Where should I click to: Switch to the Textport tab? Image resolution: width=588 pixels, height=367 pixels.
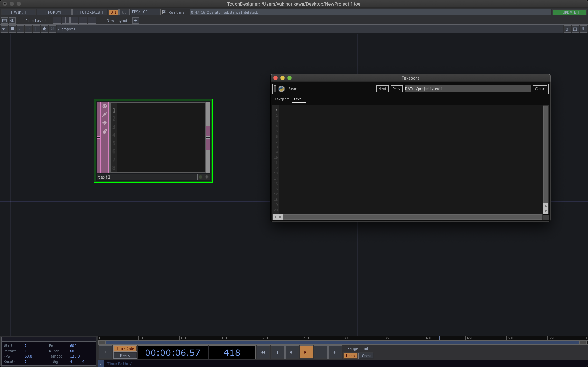click(x=282, y=99)
